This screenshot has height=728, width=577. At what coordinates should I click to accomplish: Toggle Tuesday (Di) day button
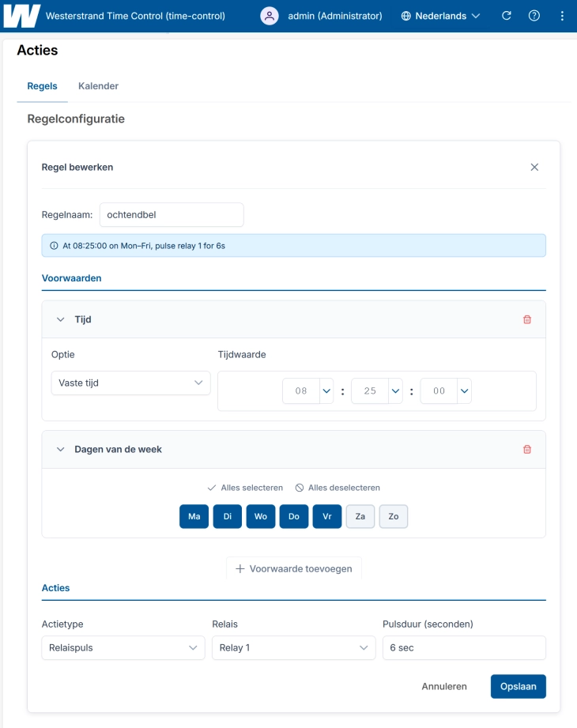228,516
